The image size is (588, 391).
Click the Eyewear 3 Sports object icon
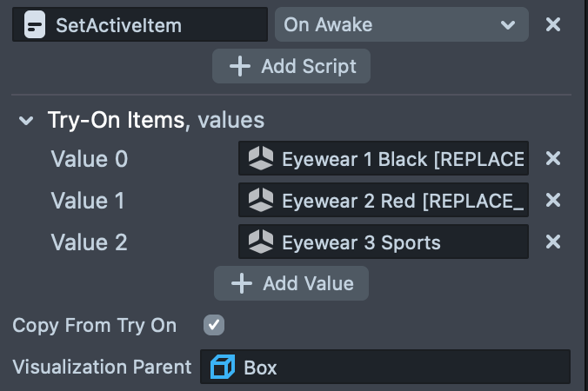pos(261,242)
